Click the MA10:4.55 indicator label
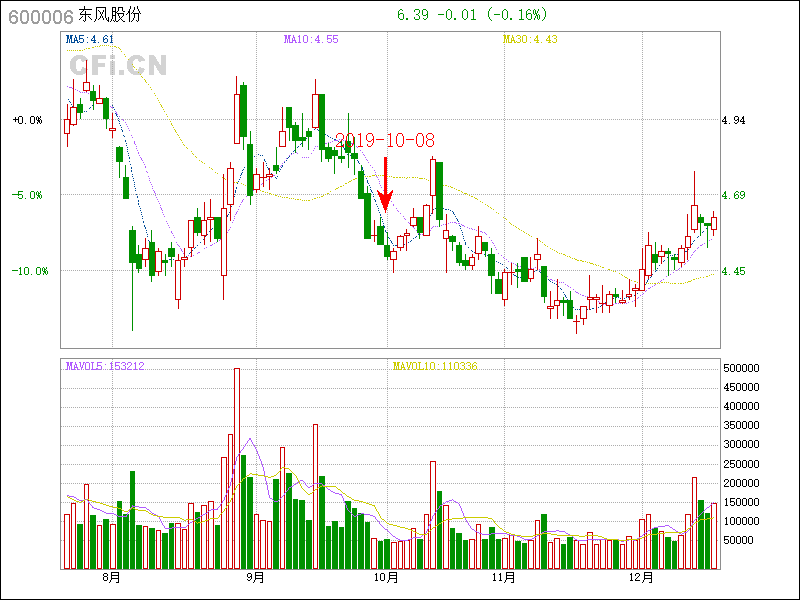800x600 pixels. (310, 40)
